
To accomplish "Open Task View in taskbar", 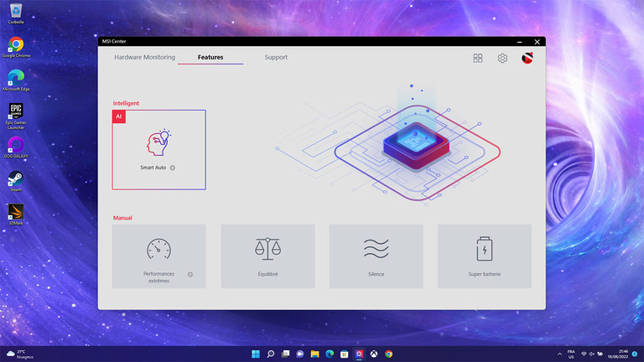I will 285,354.
